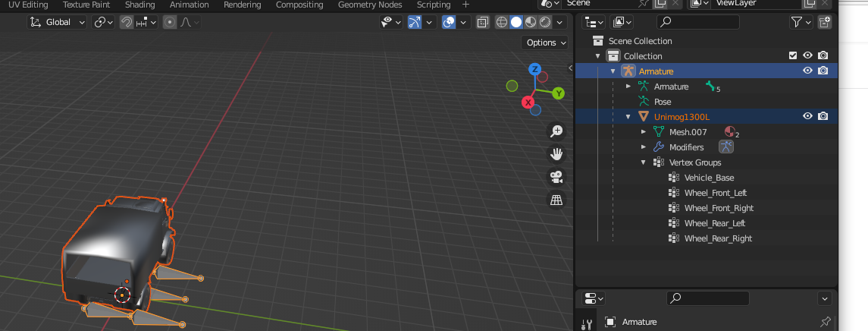Click the bone icon beside Armature data

[x=710, y=86]
